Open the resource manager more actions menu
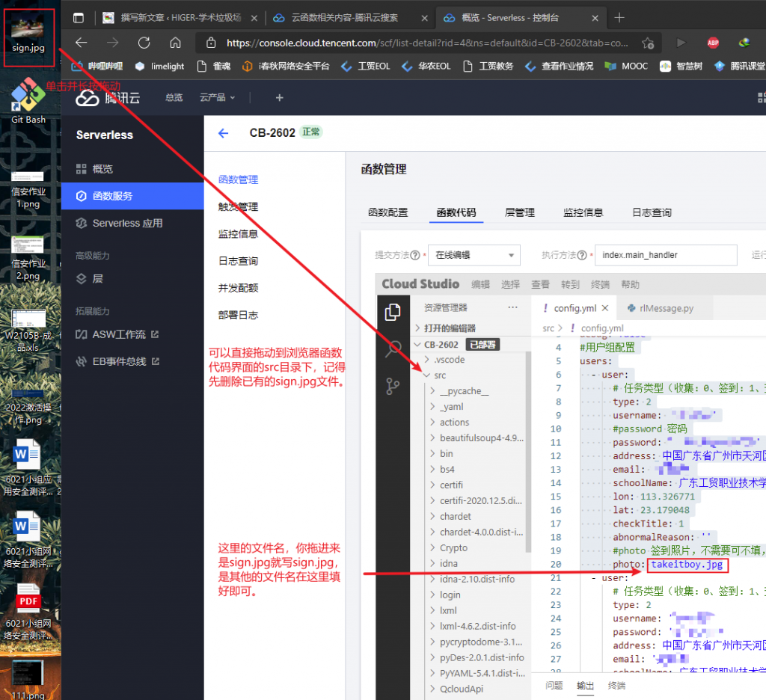Viewport: 766px width, 700px height. pyautogui.click(x=512, y=307)
